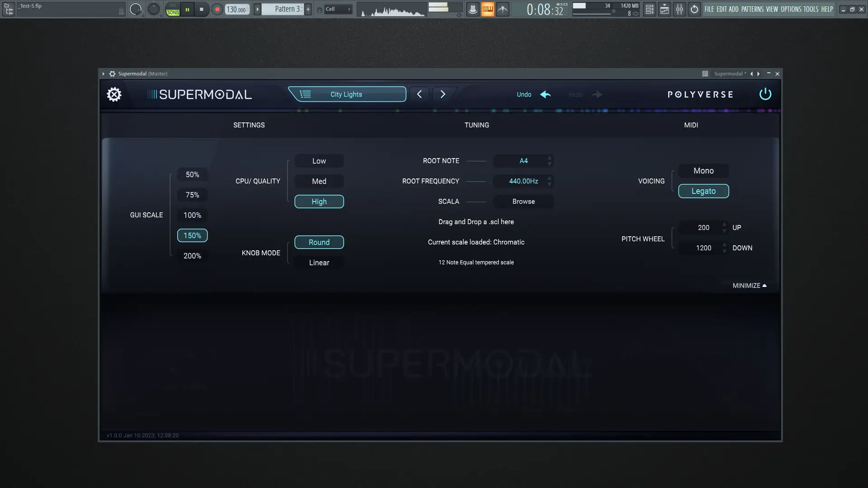Viewport: 868px width, 488px height.
Task: Click the Undo arrow icon
Action: pos(546,94)
